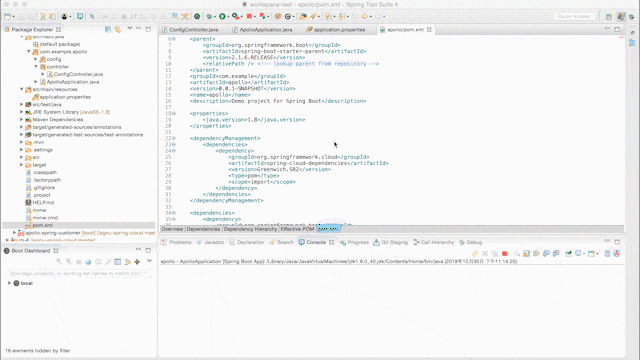
Task: Terminate app with red console stop icon
Action: tap(504, 253)
